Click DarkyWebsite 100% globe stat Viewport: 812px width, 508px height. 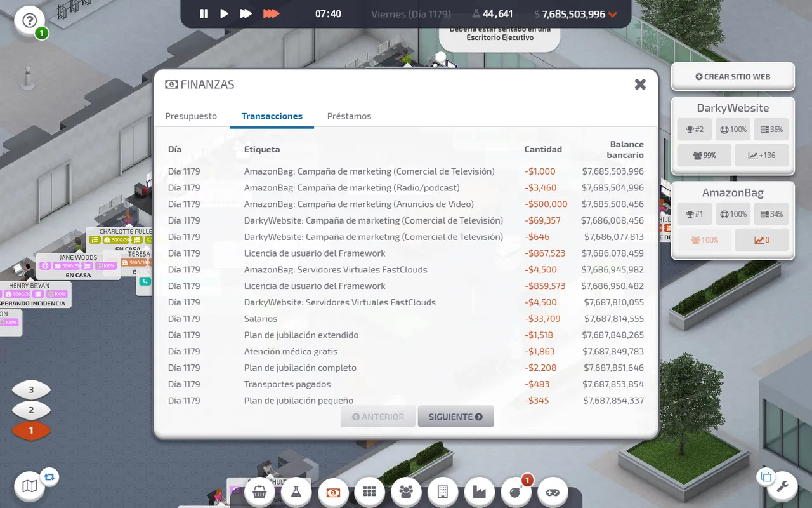(x=733, y=130)
